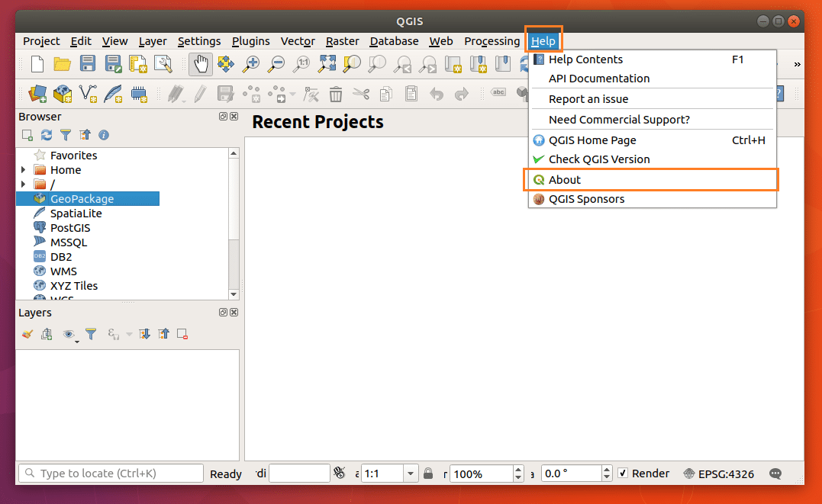Open the Plugins menu
The image size is (822, 504).
(x=250, y=41)
